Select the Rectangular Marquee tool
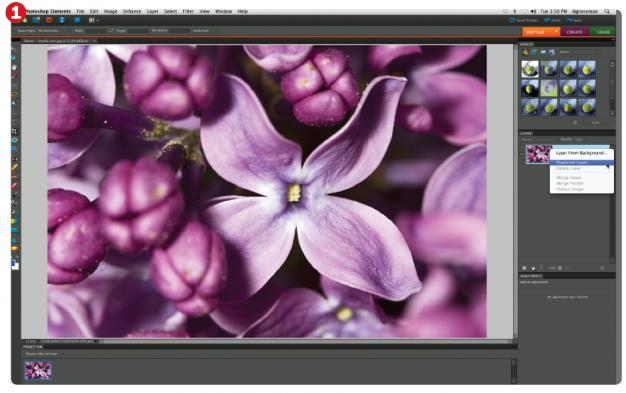Viewport: 626px width, 393px height. tap(14, 85)
